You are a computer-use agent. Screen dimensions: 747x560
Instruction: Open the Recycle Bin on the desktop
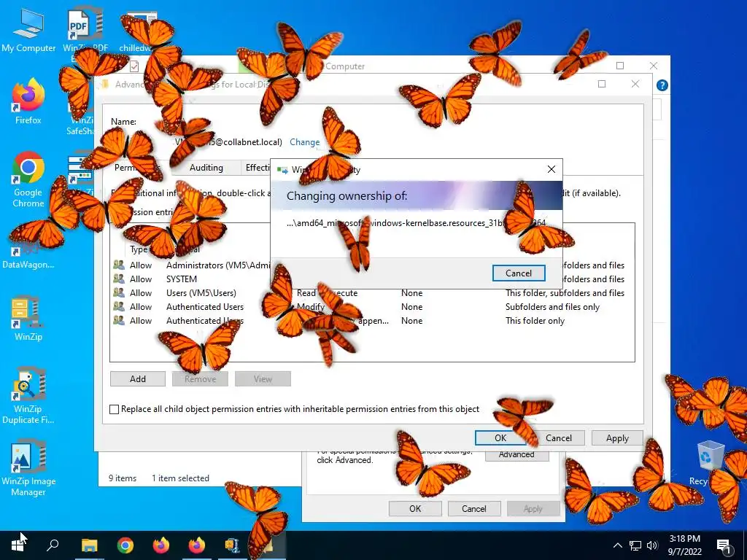coord(709,463)
